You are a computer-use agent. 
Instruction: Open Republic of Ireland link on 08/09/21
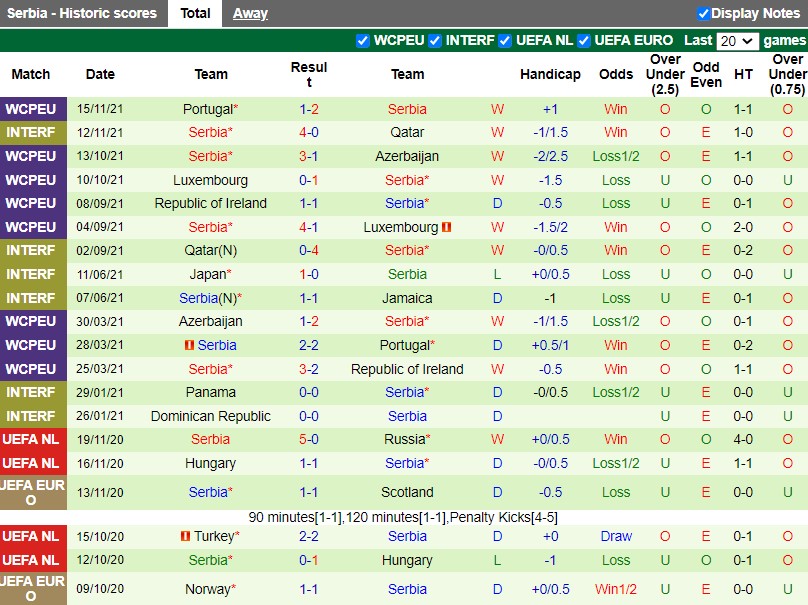[210, 203]
